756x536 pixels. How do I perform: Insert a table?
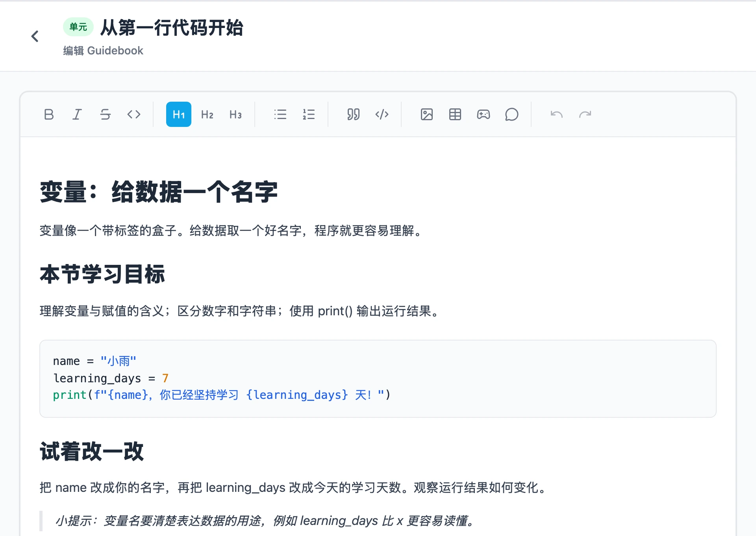click(x=455, y=115)
